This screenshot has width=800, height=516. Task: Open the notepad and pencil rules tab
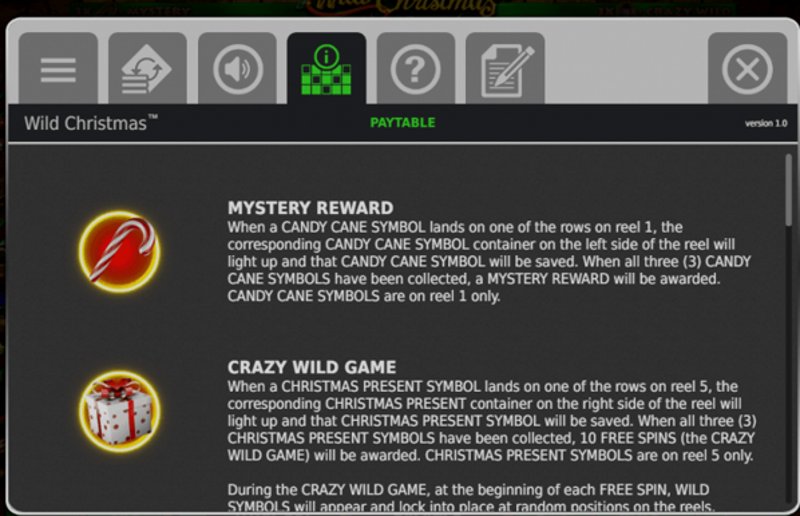coord(505,69)
